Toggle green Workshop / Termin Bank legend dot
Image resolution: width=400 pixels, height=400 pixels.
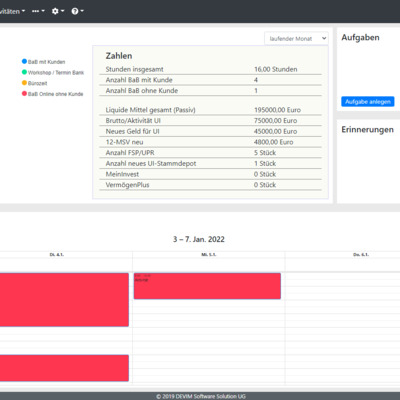(x=24, y=72)
